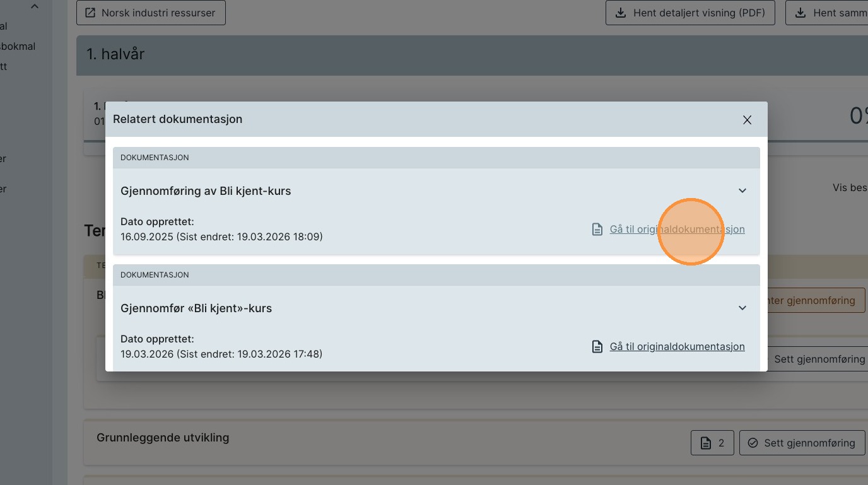Click the 1. halvår section header
868x485 pixels.
[x=115, y=55]
